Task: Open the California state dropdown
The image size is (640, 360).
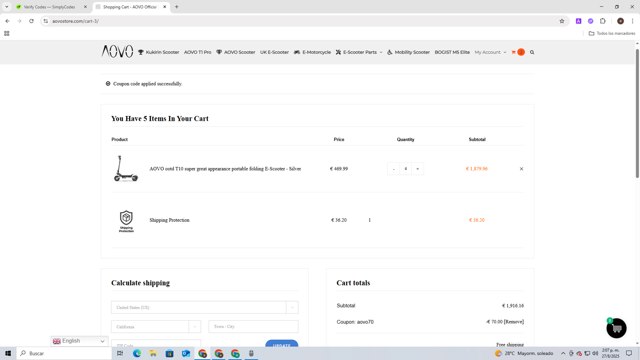Action: (x=156, y=327)
